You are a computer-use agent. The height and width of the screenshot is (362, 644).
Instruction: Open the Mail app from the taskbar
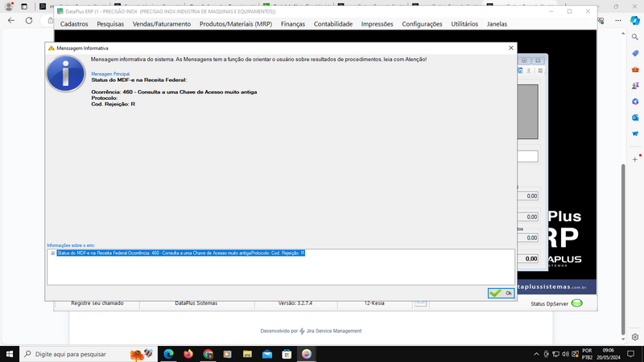267,354
